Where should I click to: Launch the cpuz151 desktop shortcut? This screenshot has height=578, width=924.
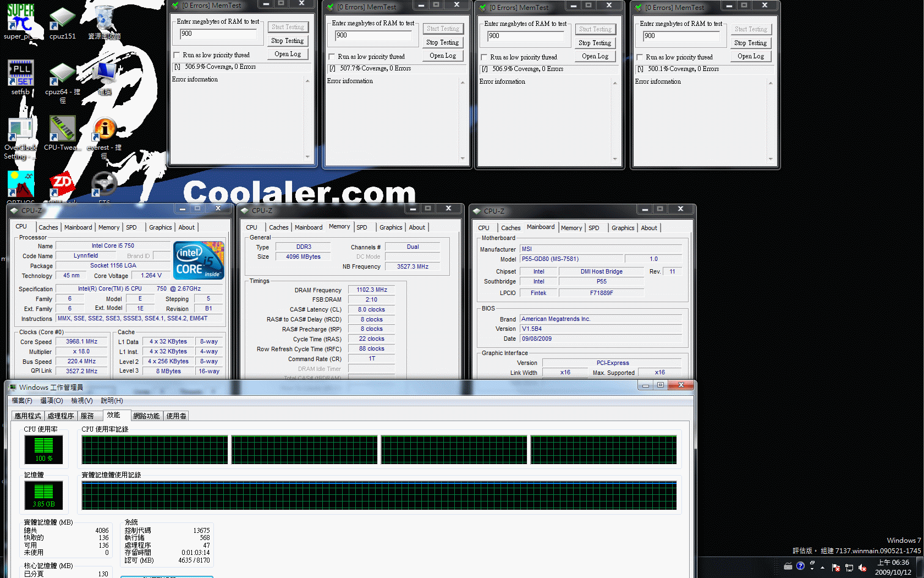coord(63,22)
